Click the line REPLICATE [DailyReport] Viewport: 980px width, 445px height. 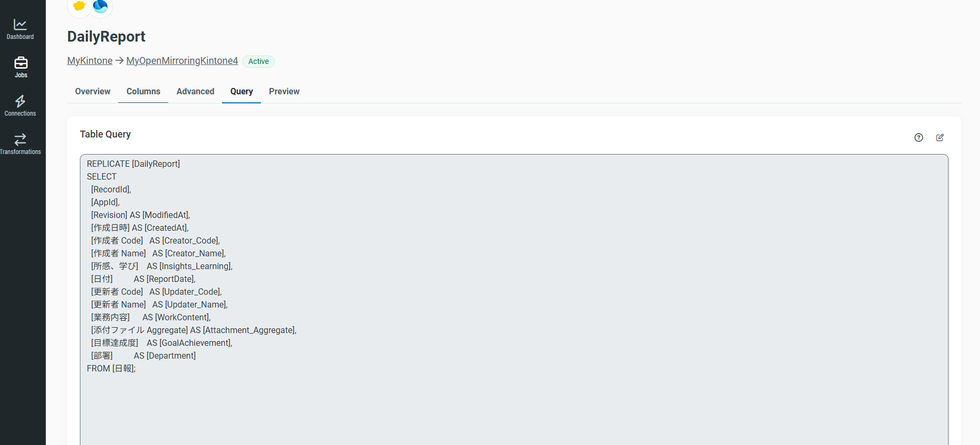click(x=133, y=164)
